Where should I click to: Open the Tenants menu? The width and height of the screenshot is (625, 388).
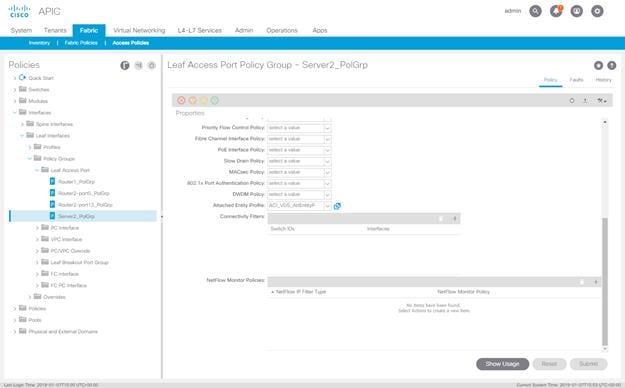click(x=55, y=30)
